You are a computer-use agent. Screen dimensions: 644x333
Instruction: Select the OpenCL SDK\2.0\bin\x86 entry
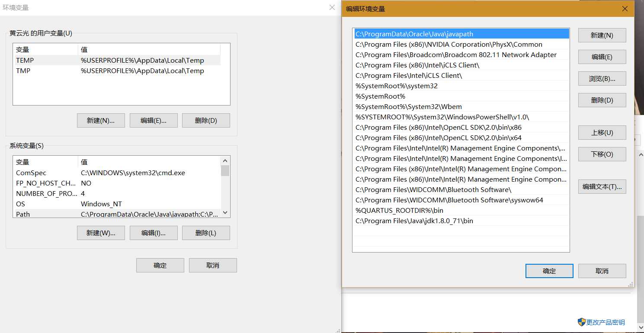(461, 127)
